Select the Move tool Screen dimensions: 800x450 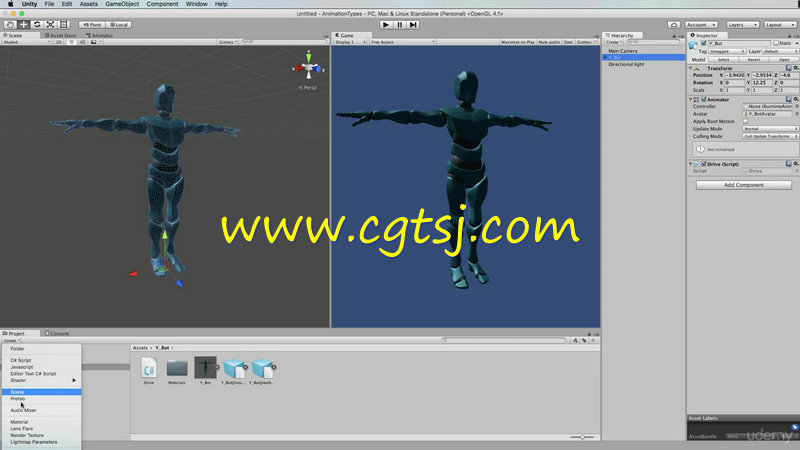pyautogui.click(x=23, y=24)
